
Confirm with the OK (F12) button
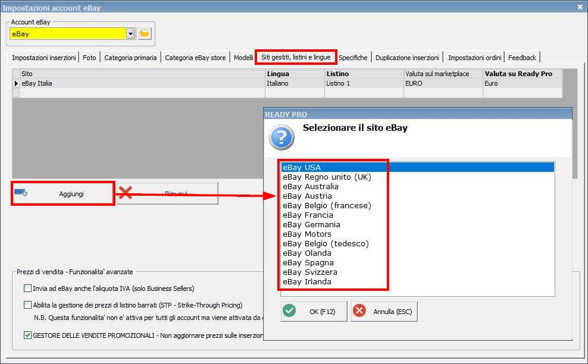click(x=314, y=311)
